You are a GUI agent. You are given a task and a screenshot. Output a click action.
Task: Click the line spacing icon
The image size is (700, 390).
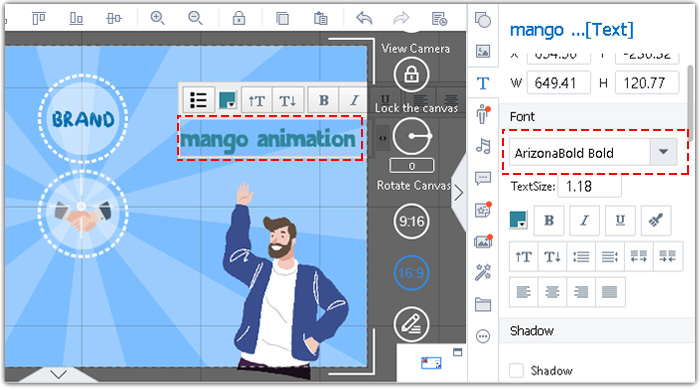tap(581, 257)
